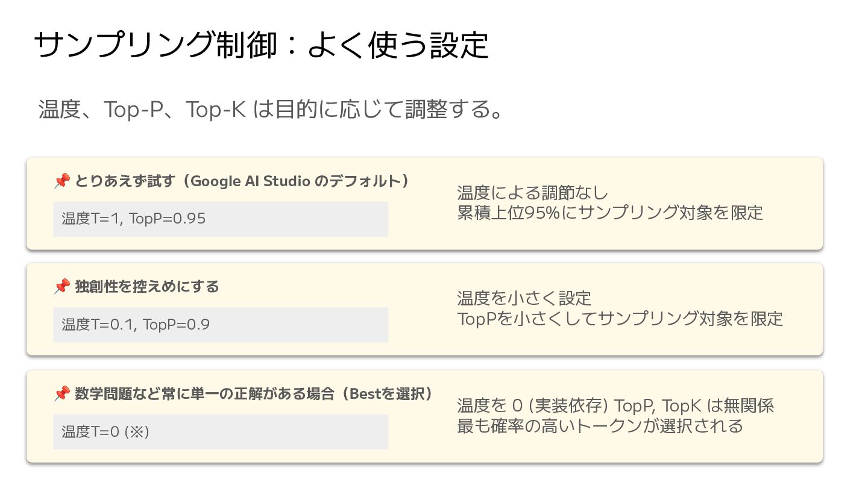Image resolution: width=868 pixels, height=488 pixels.
Task: Click the line 温度を小さく設定
Action: 524,298
